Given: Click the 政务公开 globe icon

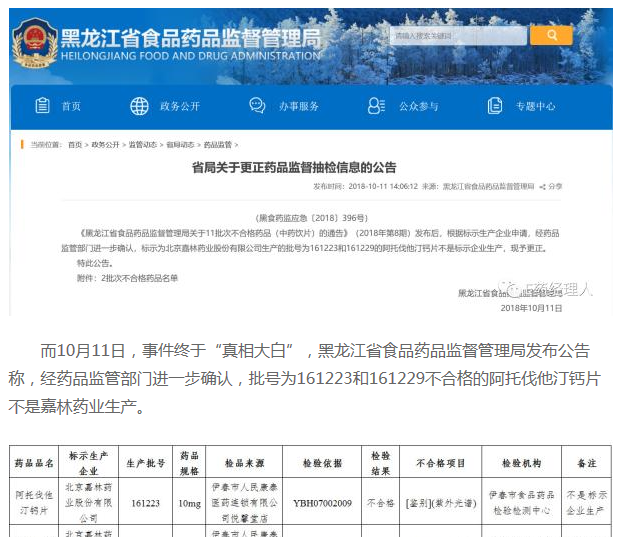Looking at the screenshot, I should 139,106.
